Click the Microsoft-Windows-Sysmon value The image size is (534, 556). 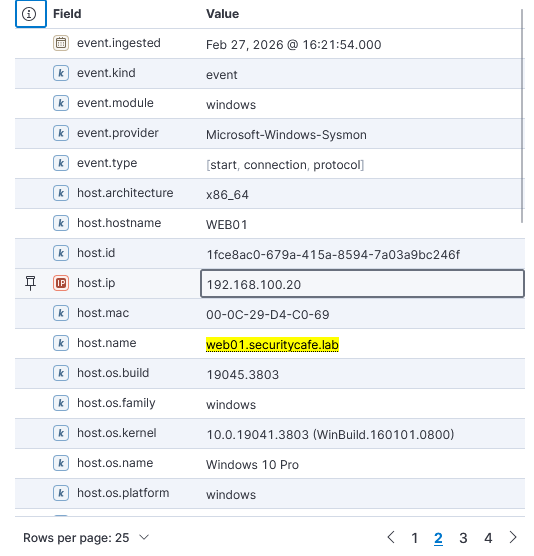pos(286,135)
